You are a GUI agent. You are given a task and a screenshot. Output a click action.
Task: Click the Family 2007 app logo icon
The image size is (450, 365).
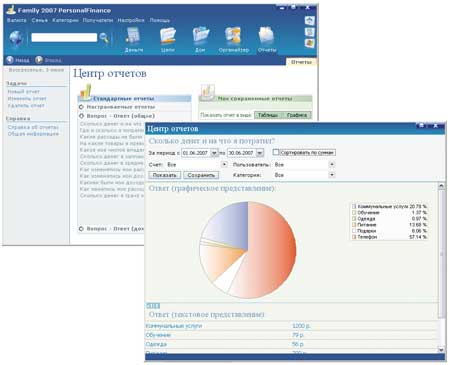tap(11, 9)
